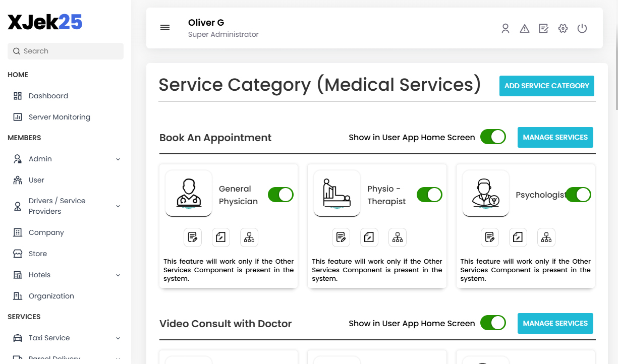Toggle Video Consult with Doctor home screen visibility
The width and height of the screenshot is (618, 364).
pyautogui.click(x=493, y=323)
